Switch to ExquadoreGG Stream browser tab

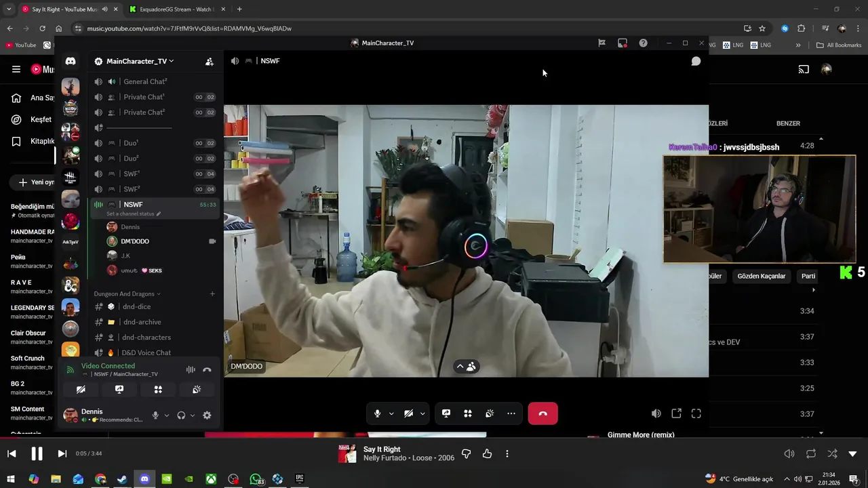pyautogui.click(x=176, y=9)
